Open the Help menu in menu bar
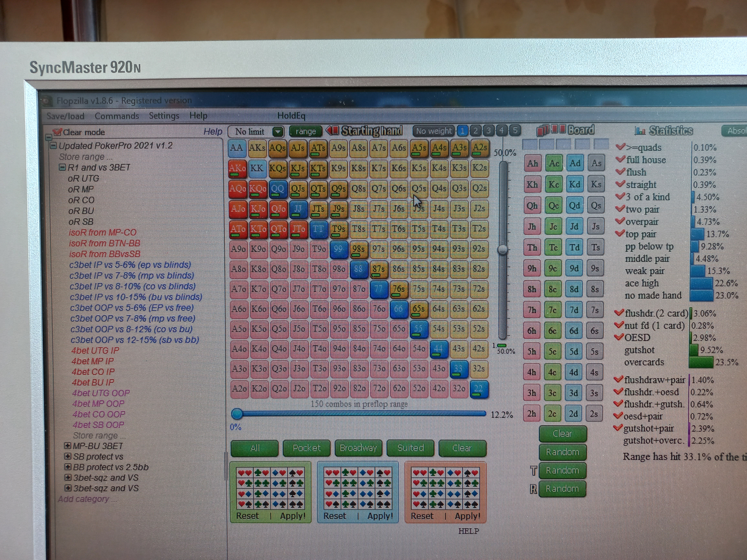747x560 pixels. [x=198, y=115]
